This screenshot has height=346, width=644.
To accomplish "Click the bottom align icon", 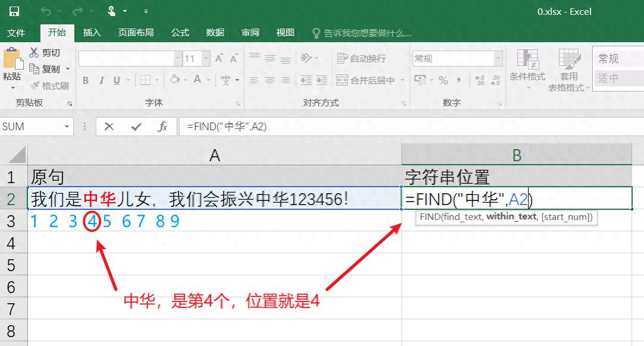I will [285, 60].
